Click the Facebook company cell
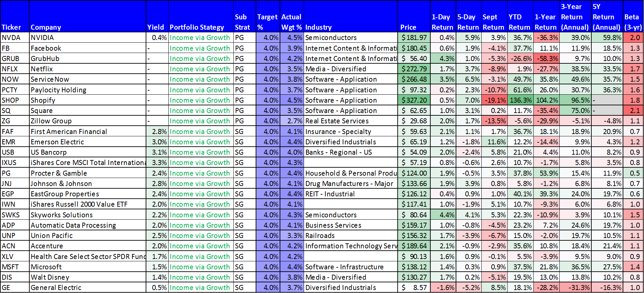Viewport: 644px width, 293px height. tap(88, 48)
